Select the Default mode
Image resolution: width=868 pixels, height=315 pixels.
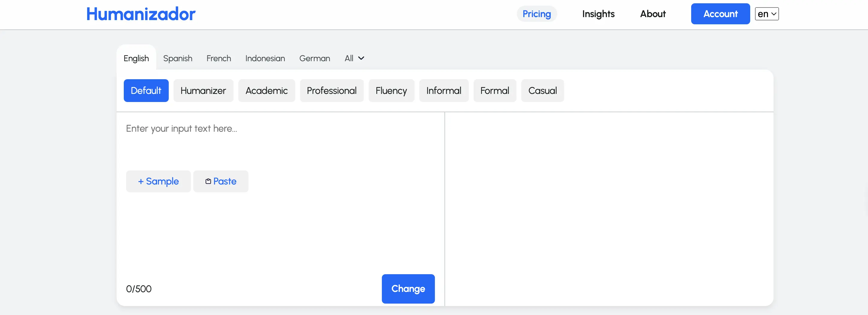[x=146, y=91]
